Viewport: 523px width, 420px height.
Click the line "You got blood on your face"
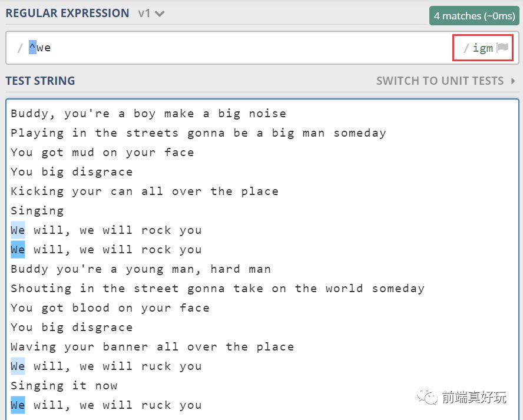coord(110,308)
